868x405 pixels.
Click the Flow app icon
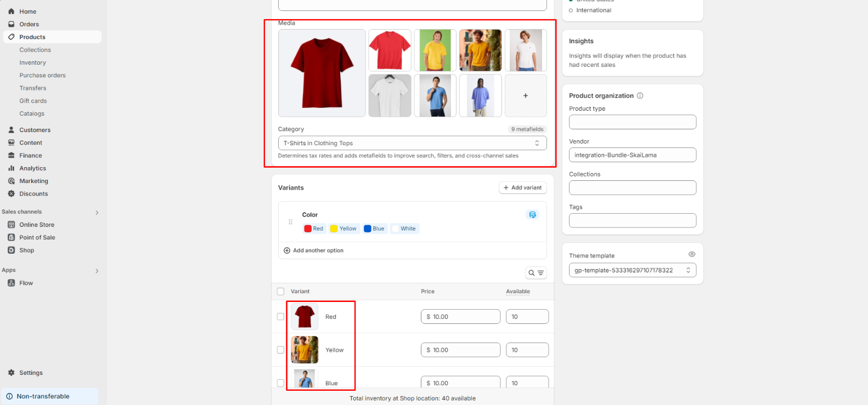pyautogui.click(x=12, y=283)
